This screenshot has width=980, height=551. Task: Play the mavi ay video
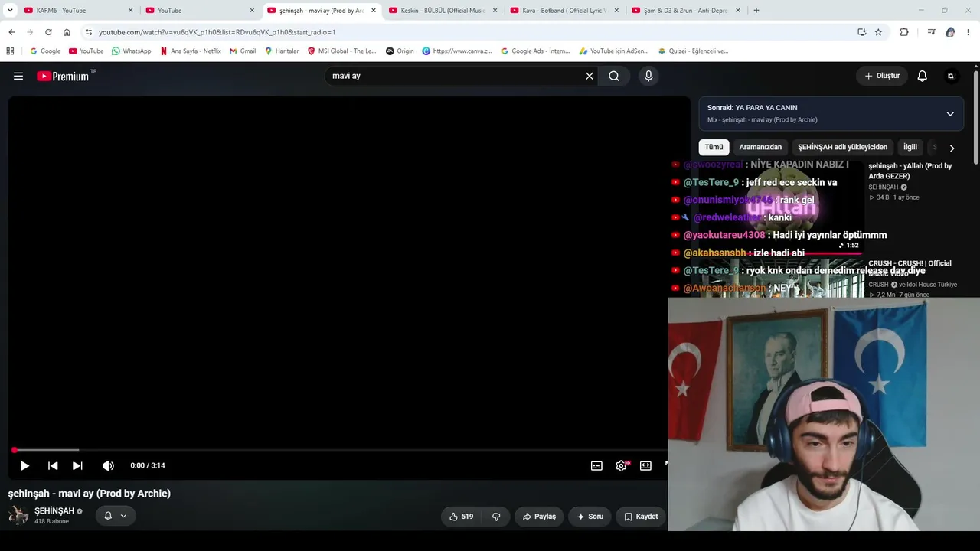pyautogui.click(x=24, y=465)
